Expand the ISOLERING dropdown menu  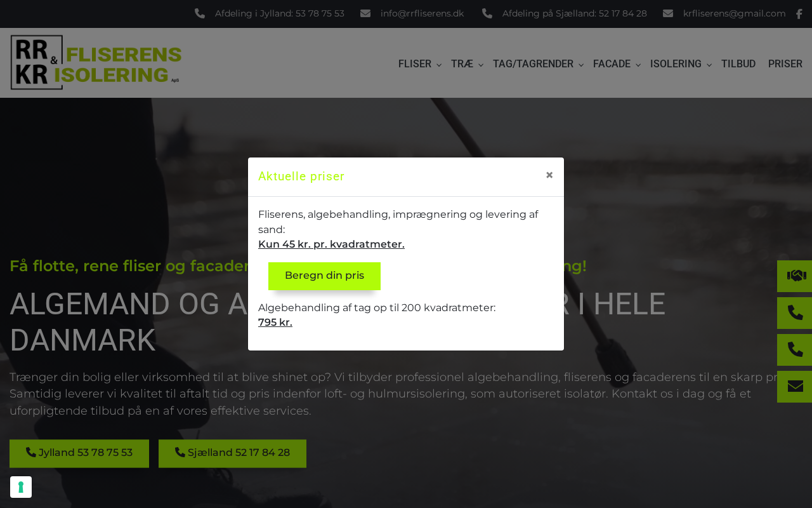681,64
